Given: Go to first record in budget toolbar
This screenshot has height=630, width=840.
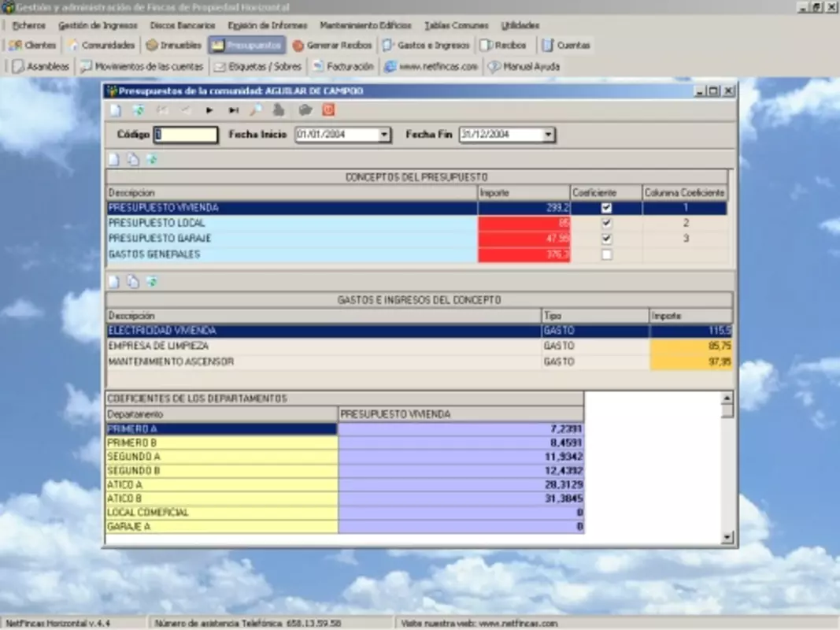Looking at the screenshot, I should pos(162,110).
